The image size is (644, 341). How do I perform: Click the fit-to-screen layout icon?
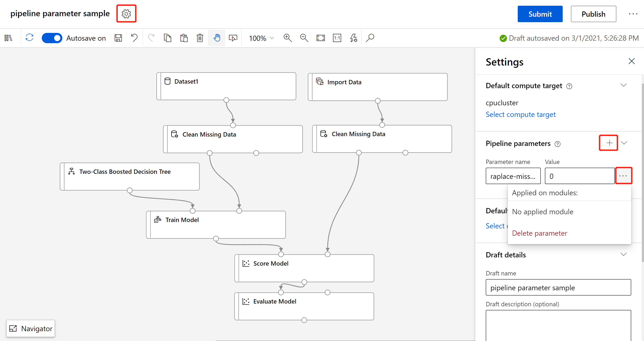320,38
